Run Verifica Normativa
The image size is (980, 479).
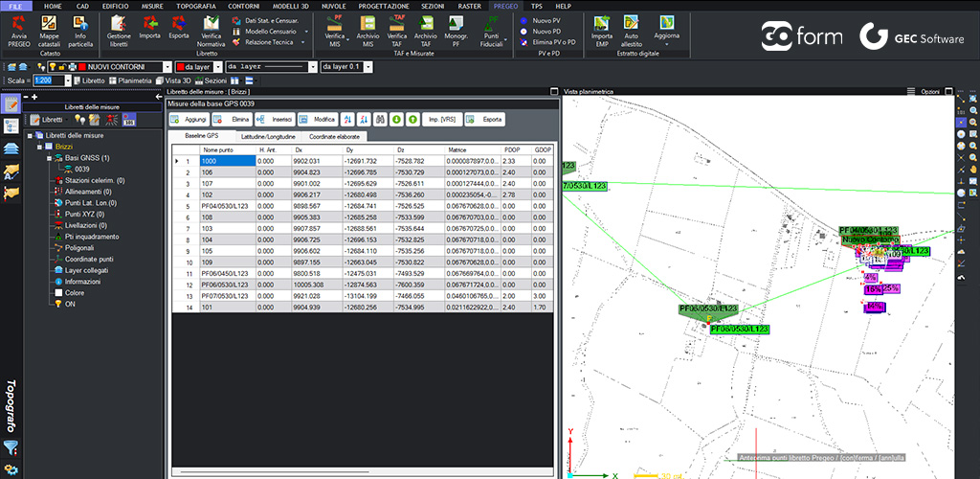pos(211,32)
